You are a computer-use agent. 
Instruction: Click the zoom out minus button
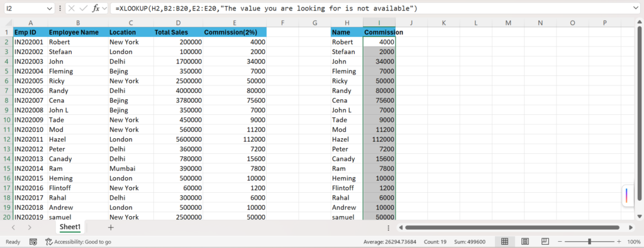(560, 242)
